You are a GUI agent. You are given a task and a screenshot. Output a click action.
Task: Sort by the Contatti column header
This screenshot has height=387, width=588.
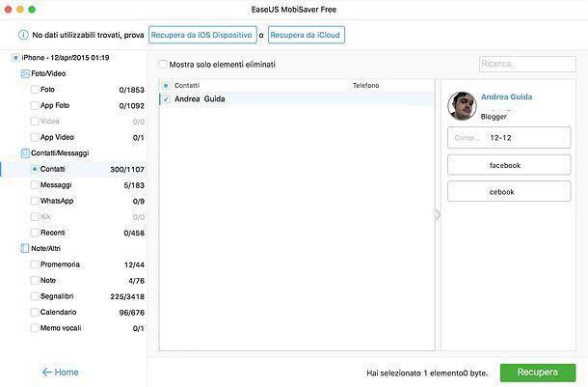pos(187,86)
